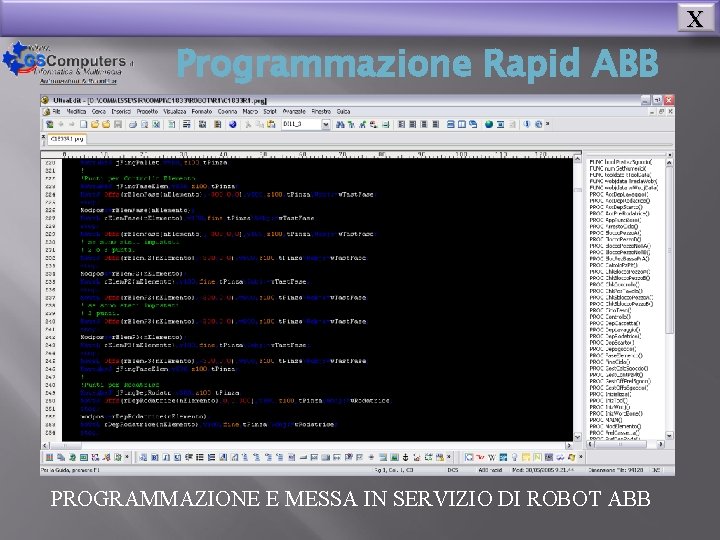Click the Go to line icon
720x540 pixels.
385,124
